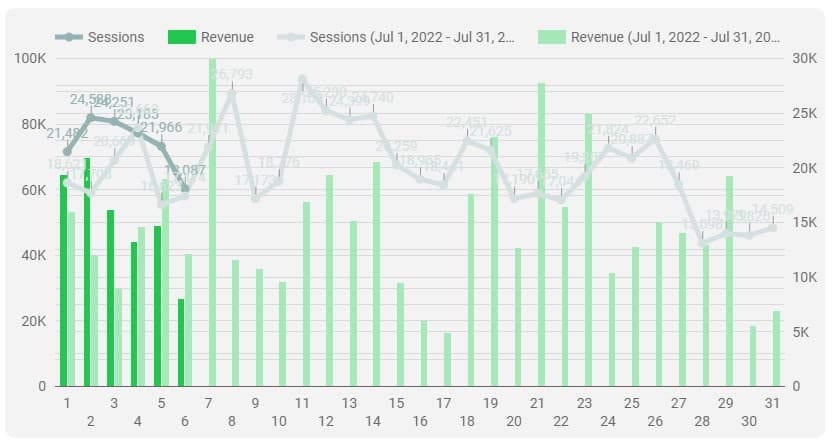Click the dark green Revenue bar for day 5

point(158,306)
